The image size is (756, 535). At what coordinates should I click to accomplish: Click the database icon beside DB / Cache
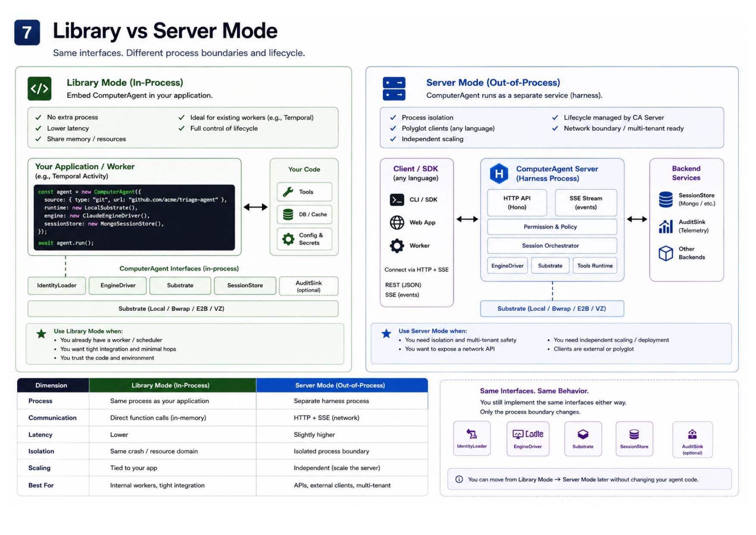coord(288,214)
